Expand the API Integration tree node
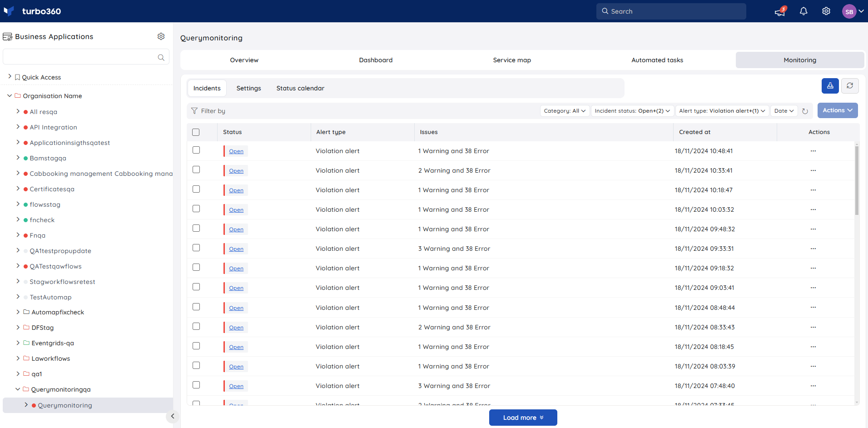This screenshot has width=868, height=428. (x=18, y=127)
